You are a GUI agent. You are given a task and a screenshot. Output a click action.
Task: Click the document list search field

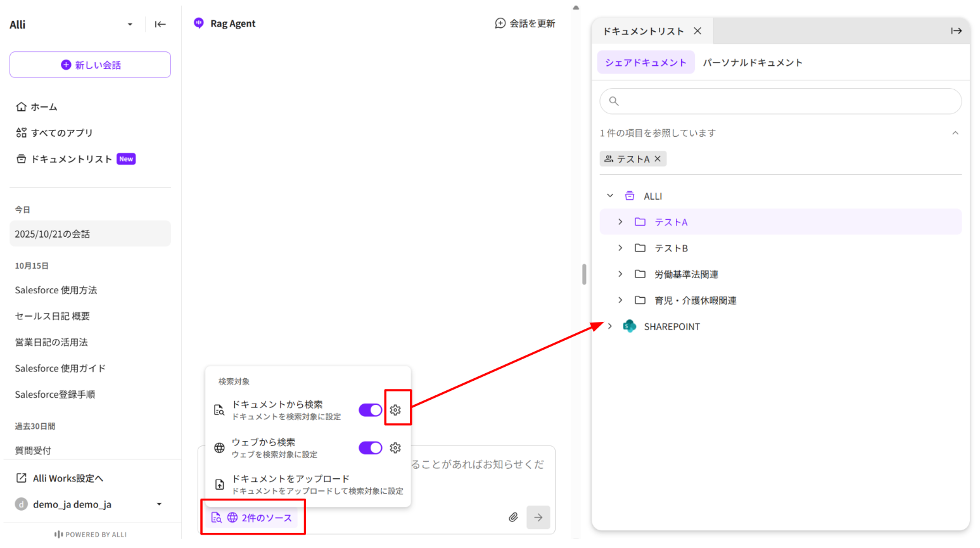(x=780, y=101)
